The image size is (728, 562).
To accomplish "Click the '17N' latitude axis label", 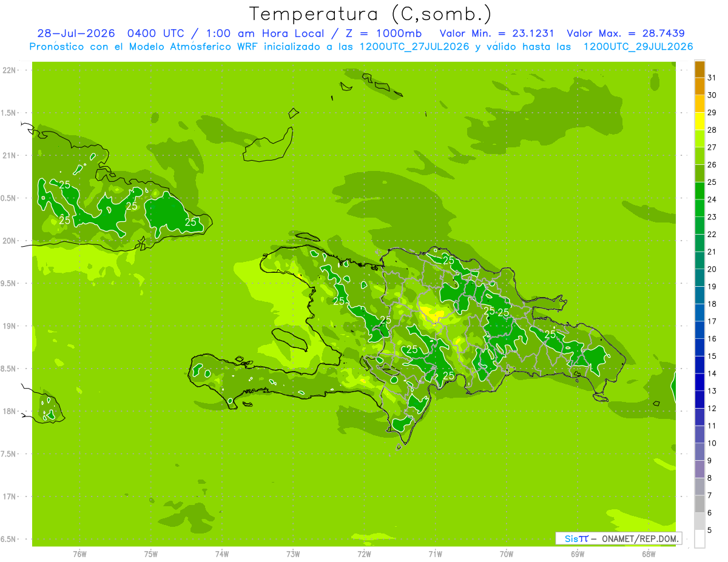I will (8, 497).
